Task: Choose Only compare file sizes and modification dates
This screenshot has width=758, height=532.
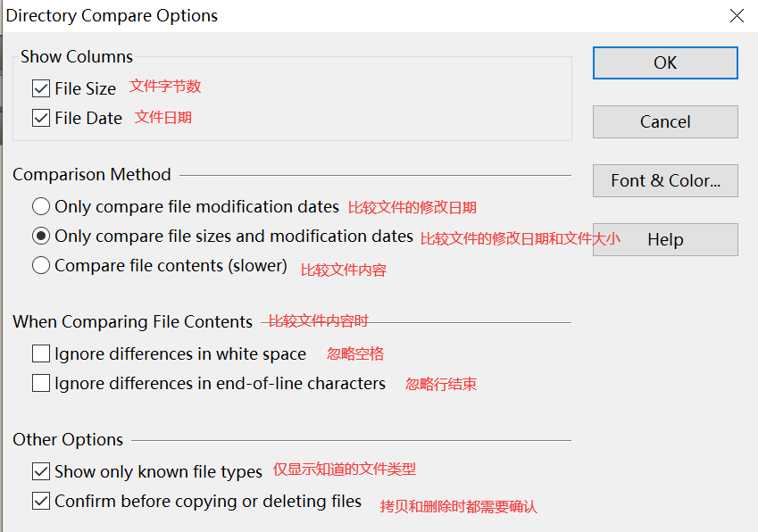Action: pos(41,237)
